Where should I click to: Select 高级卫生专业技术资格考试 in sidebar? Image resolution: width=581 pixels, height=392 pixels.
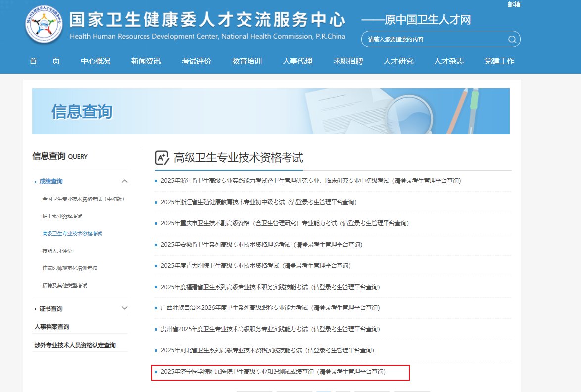point(72,234)
